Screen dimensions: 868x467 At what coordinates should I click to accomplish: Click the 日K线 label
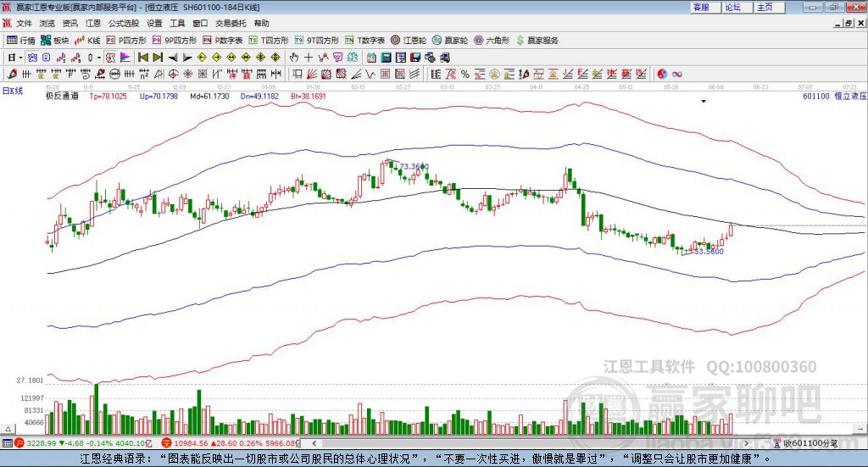click(x=13, y=91)
